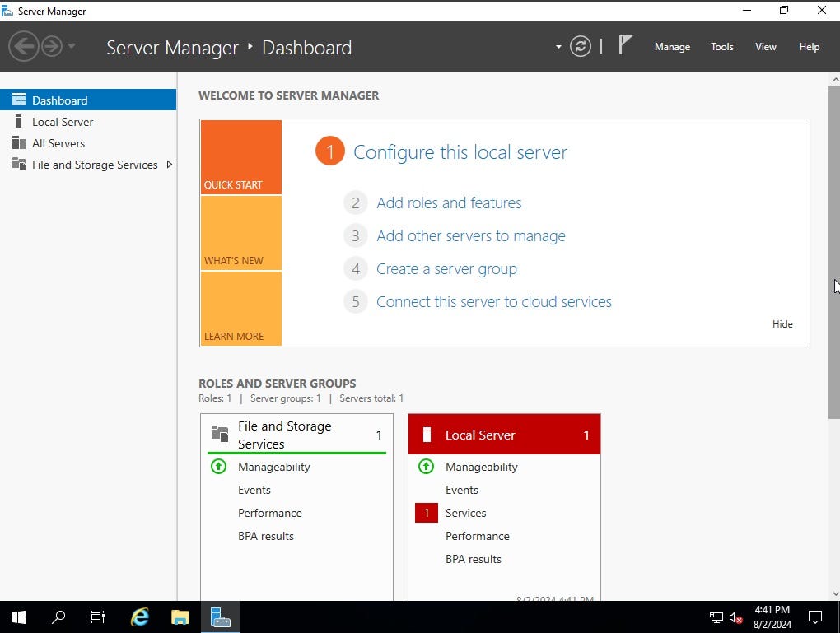Click the red Services alert on Local Server tile
This screenshot has height=633, width=840.
[426, 513]
